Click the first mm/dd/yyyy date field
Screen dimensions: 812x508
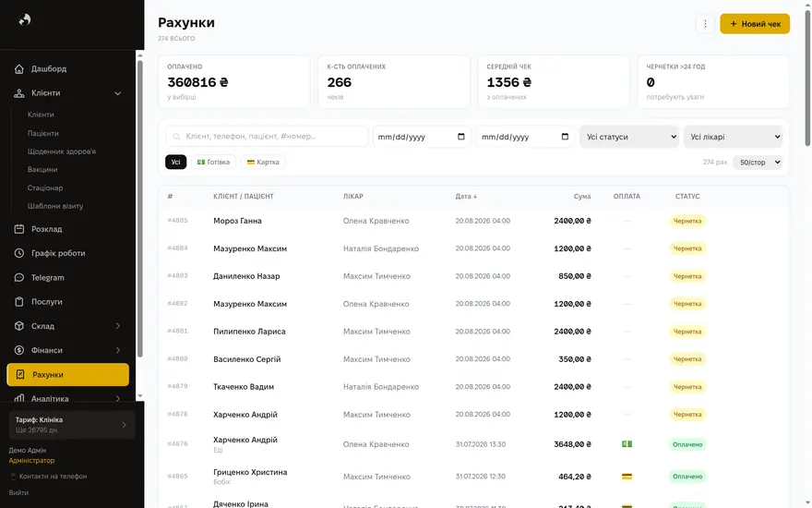click(422, 137)
